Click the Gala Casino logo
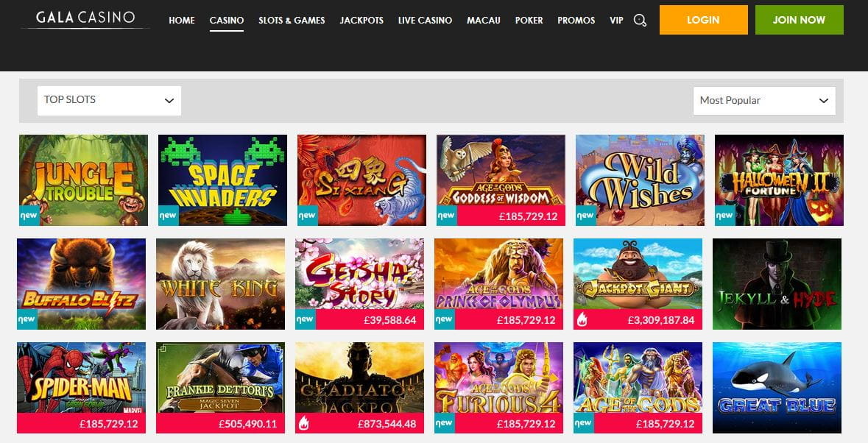The width and height of the screenshot is (868, 443). pos(85,18)
